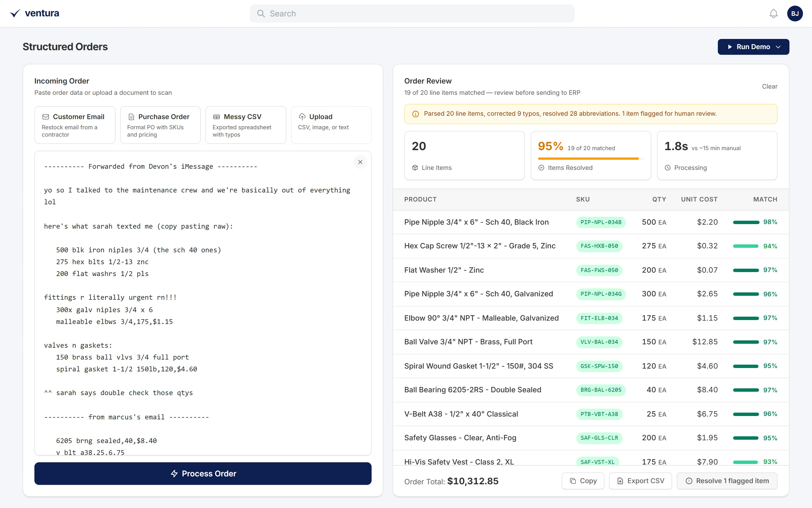Click inside the pasted order text area

203,303
